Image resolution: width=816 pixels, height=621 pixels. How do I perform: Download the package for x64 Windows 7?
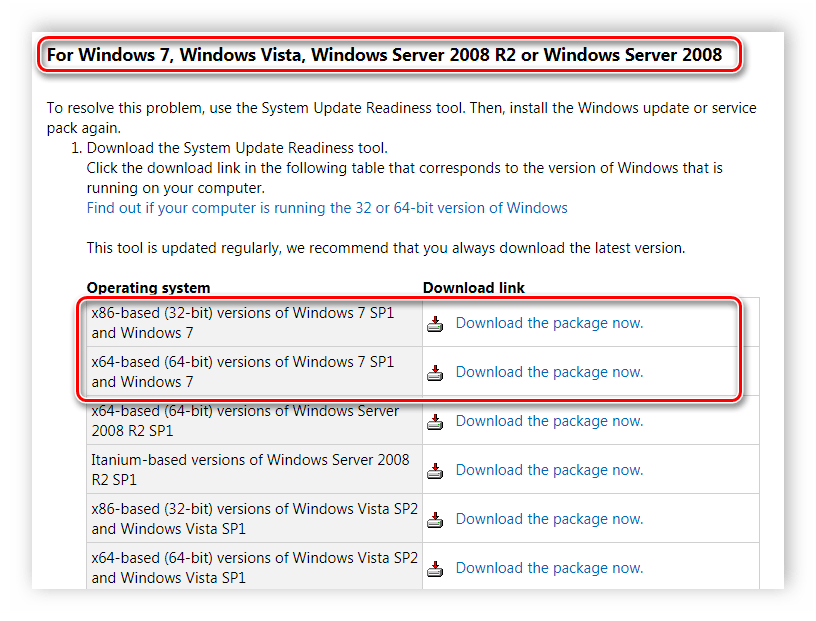pos(549,372)
